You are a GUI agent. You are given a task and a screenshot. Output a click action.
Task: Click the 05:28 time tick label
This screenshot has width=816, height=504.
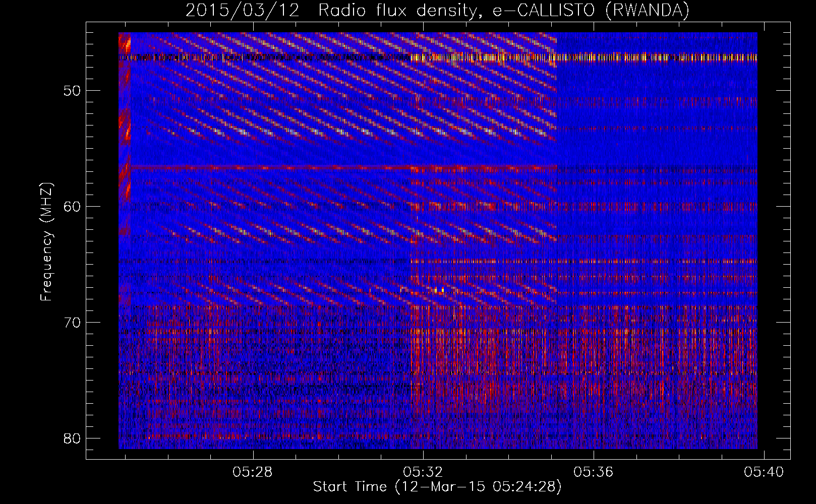[252, 472]
